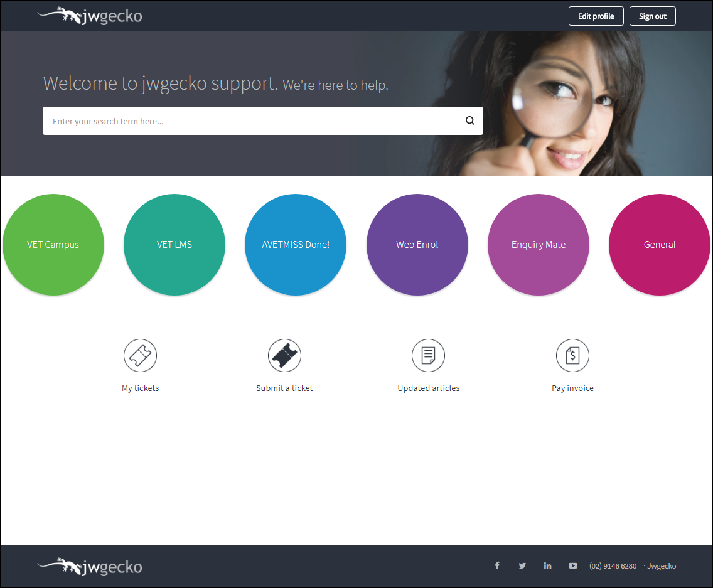This screenshot has width=713, height=588.
Task: Open the Facebook icon in footer
Action: point(497,565)
